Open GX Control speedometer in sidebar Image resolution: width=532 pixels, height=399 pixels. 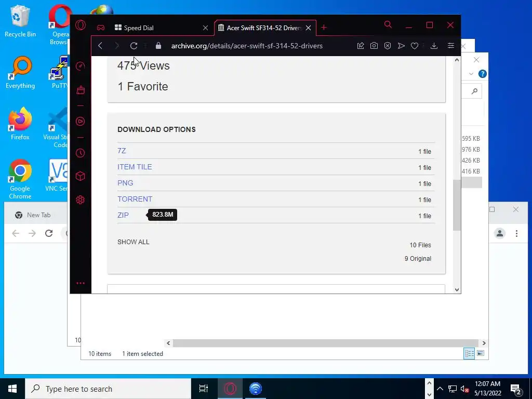click(x=81, y=66)
